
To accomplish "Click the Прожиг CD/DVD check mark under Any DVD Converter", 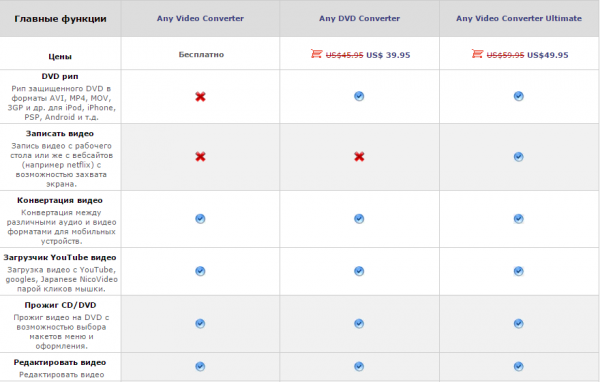I will pos(359,324).
